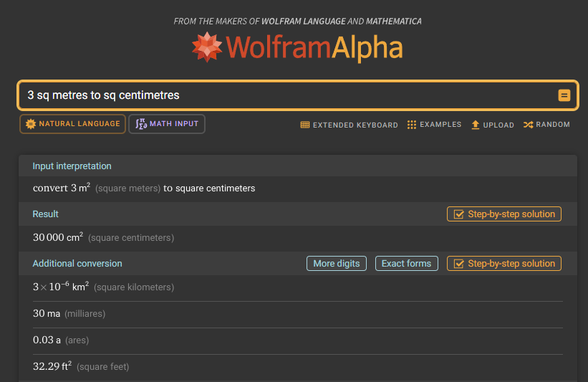
Task: Click the orange compute button in search box
Action: (x=564, y=95)
